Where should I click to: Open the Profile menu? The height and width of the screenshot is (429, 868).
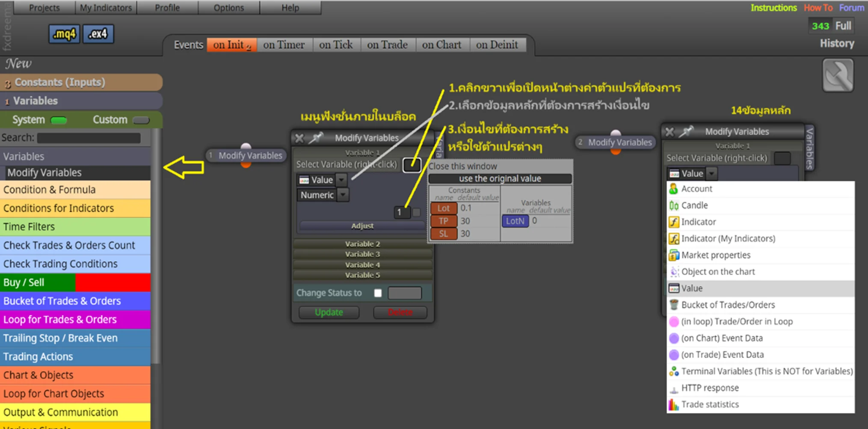[x=167, y=8]
